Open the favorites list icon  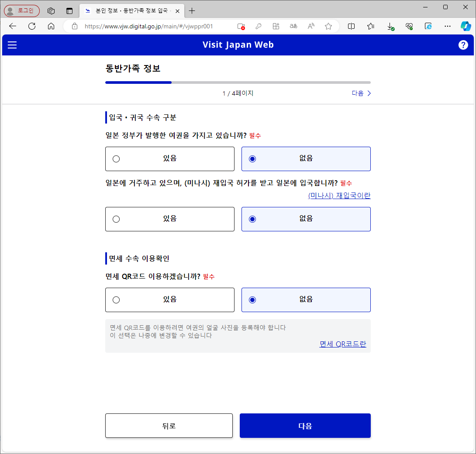(x=371, y=26)
